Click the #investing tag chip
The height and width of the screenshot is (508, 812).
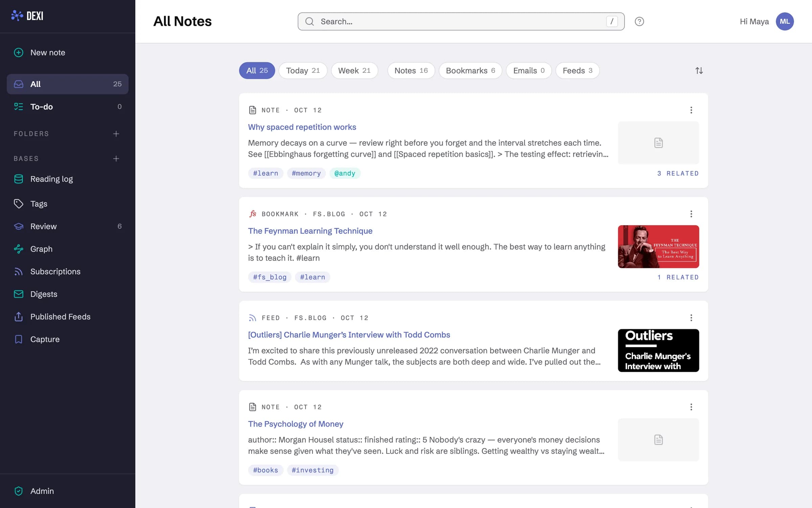(313, 470)
